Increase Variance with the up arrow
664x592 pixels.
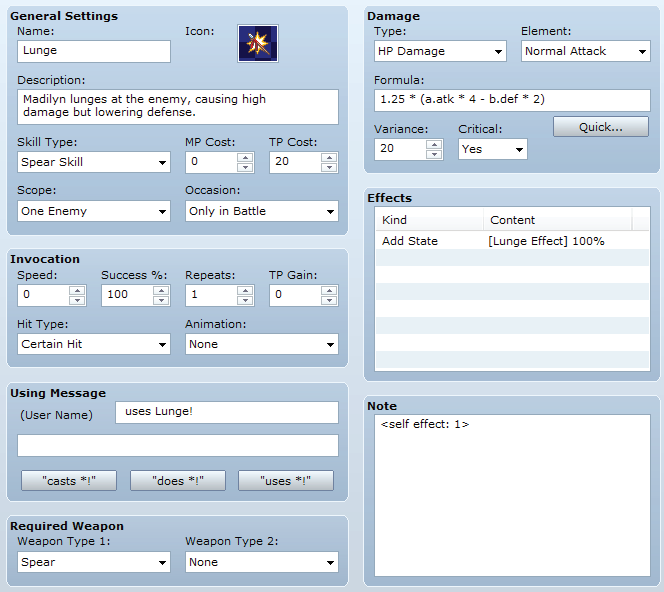pyautogui.click(x=434, y=144)
